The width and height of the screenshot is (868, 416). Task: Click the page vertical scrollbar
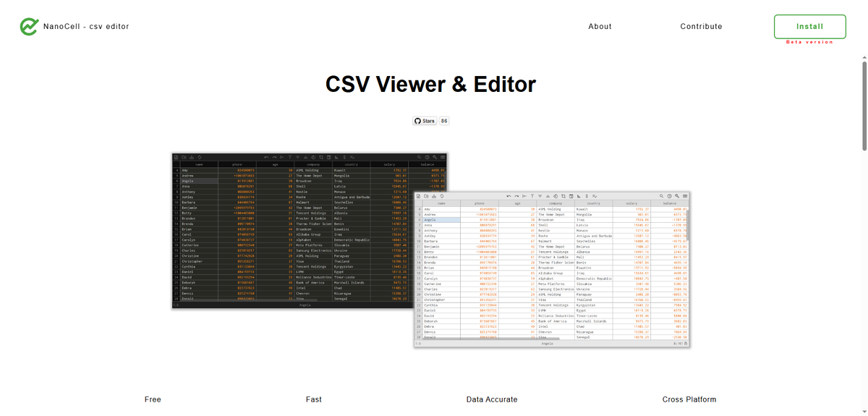click(864, 105)
